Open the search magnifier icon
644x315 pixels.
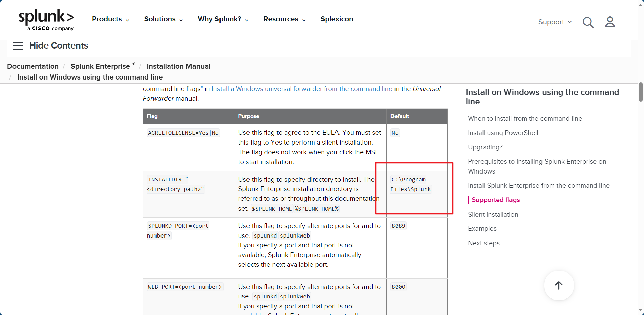588,22
